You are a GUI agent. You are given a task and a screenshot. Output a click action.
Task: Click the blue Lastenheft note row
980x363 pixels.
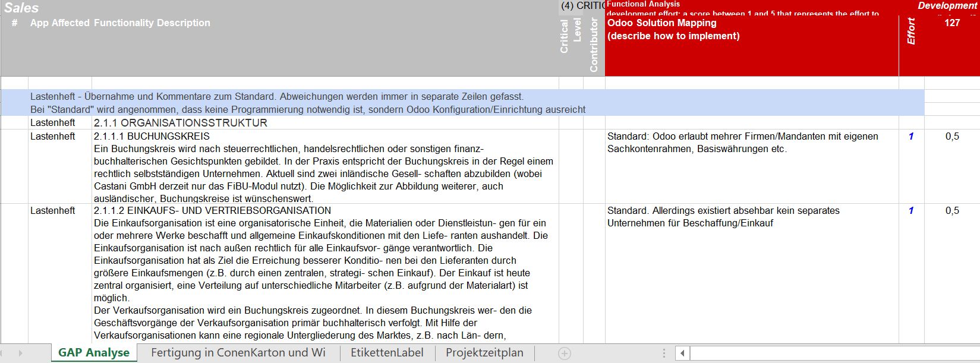pos(462,103)
